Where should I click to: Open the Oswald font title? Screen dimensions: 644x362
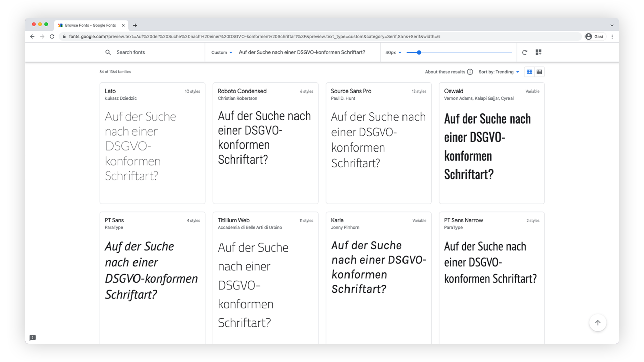(x=453, y=91)
